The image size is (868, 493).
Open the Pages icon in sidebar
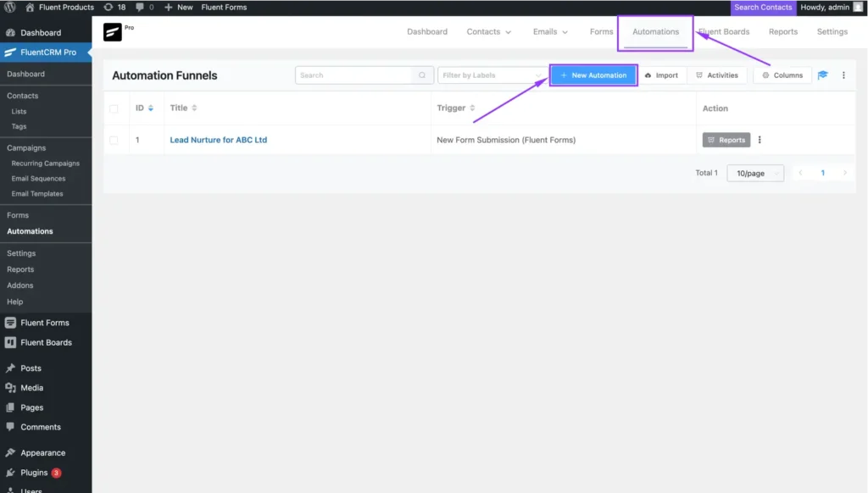[10, 407]
